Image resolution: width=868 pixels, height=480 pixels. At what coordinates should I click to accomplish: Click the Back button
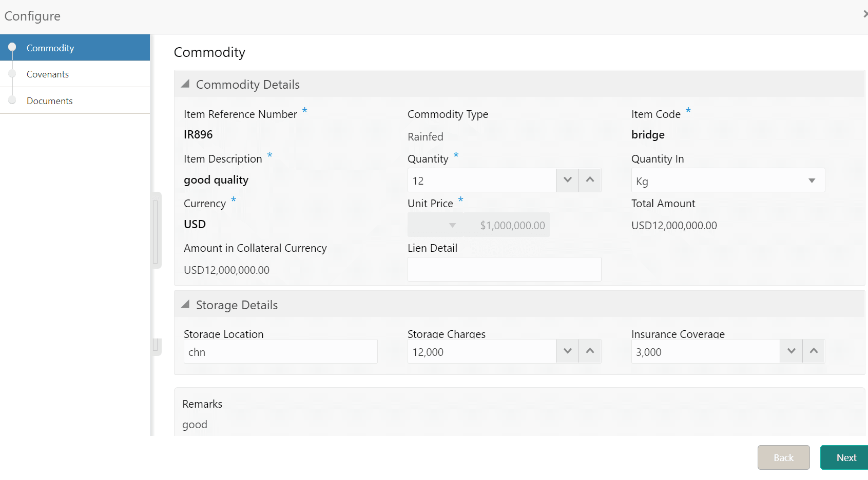click(783, 457)
